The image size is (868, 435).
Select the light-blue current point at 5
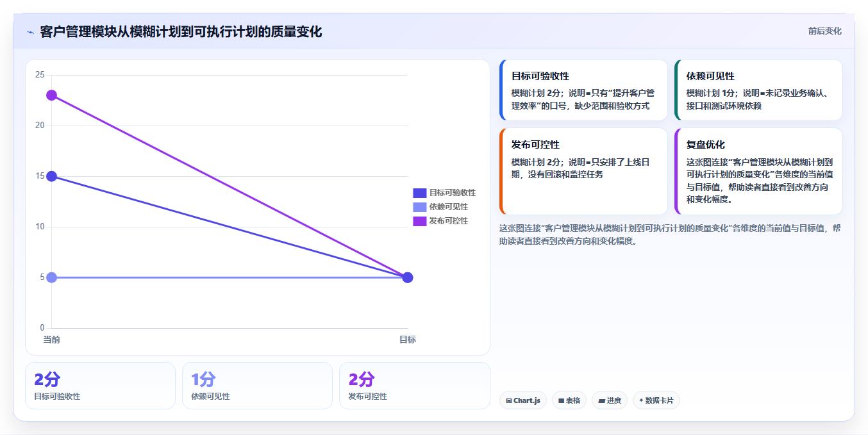click(x=52, y=277)
